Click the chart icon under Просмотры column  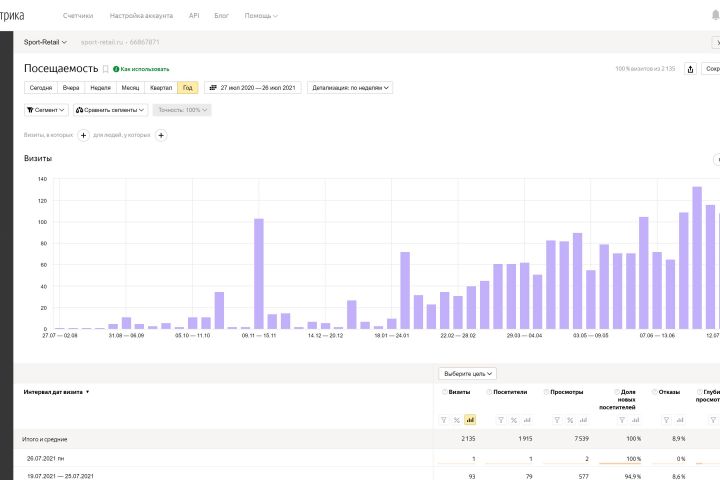583,420
